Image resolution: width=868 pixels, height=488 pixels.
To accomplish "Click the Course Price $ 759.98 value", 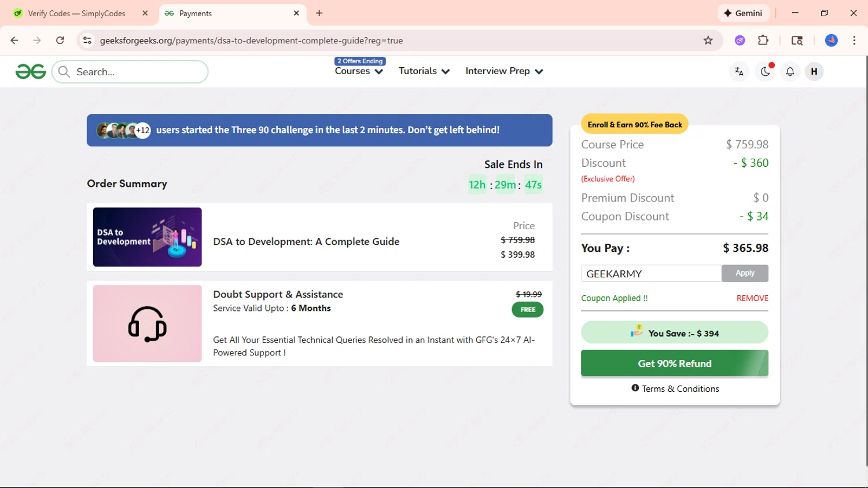I will [747, 145].
